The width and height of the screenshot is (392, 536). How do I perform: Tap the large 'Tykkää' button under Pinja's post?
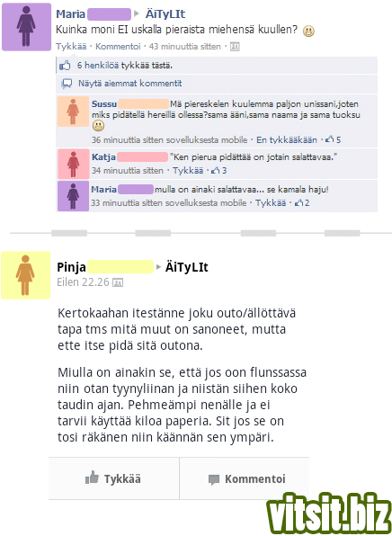click(114, 478)
